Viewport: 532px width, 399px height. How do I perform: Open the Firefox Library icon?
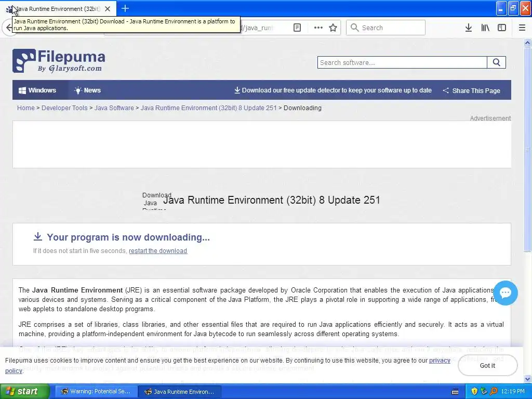coord(485,28)
